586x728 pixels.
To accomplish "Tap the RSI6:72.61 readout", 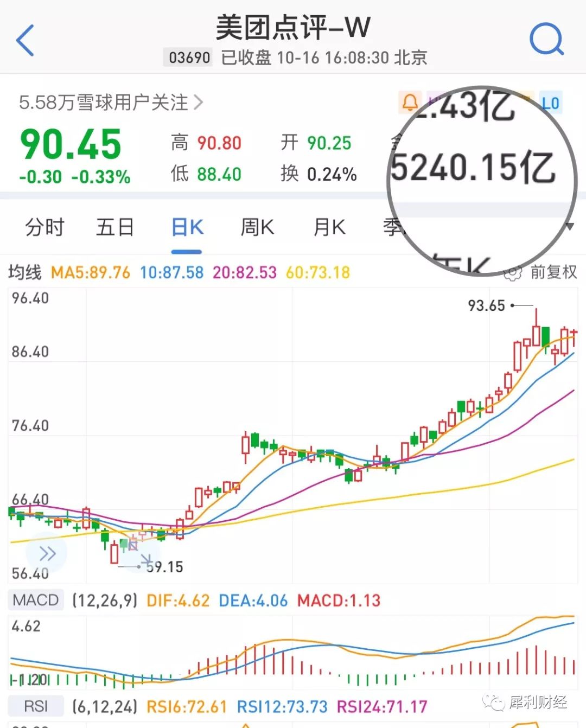I will pyautogui.click(x=187, y=707).
